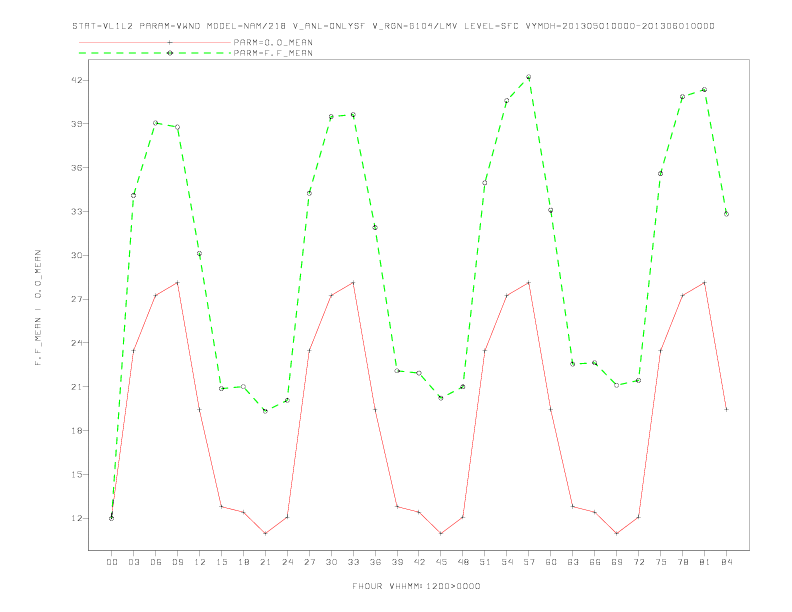This screenshot has height=612, width=792.
Task: Click x-axis tick label 84
Action: pos(726,562)
